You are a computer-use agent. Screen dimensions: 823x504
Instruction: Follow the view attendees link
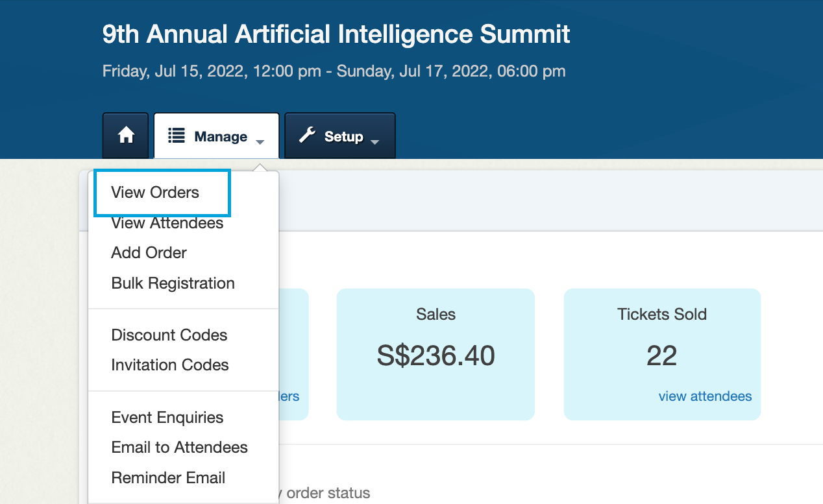click(x=706, y=396)
